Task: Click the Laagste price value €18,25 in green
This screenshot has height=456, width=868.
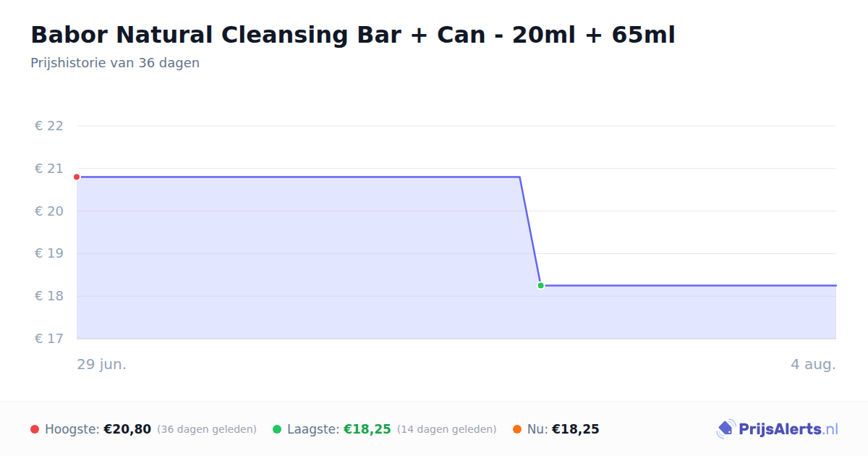Action: (x=367, y=429)
